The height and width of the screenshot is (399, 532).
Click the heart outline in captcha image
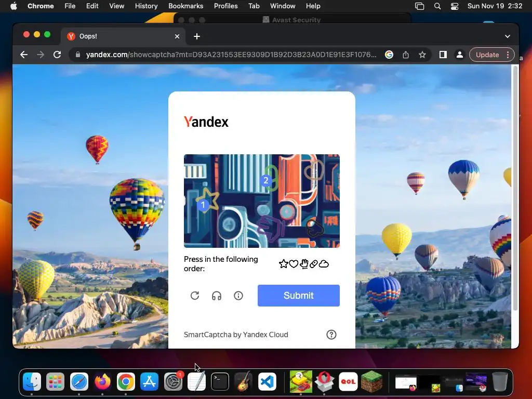314,170
